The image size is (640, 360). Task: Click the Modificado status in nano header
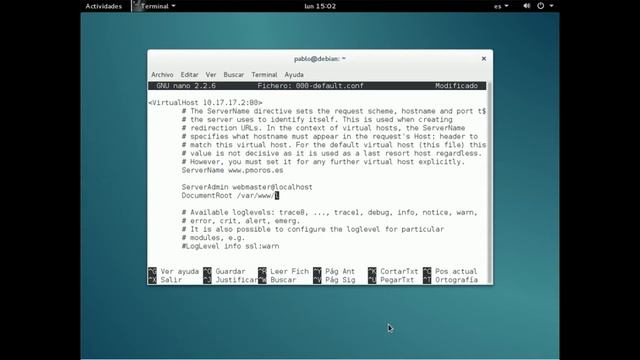[456, 86]
